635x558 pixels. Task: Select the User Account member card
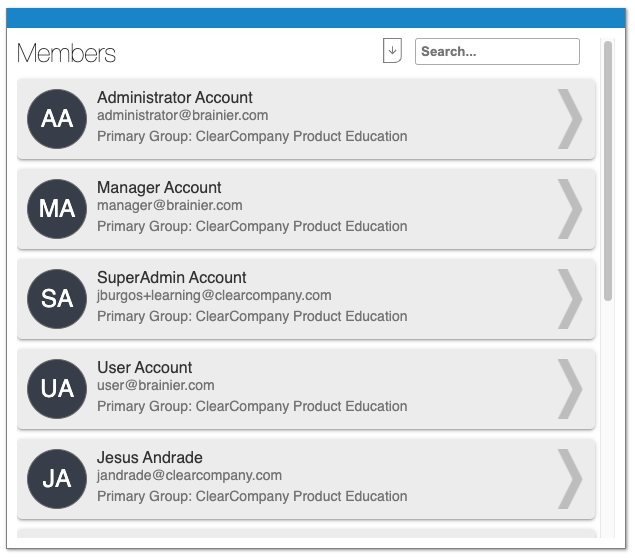(x=306, y=389)
